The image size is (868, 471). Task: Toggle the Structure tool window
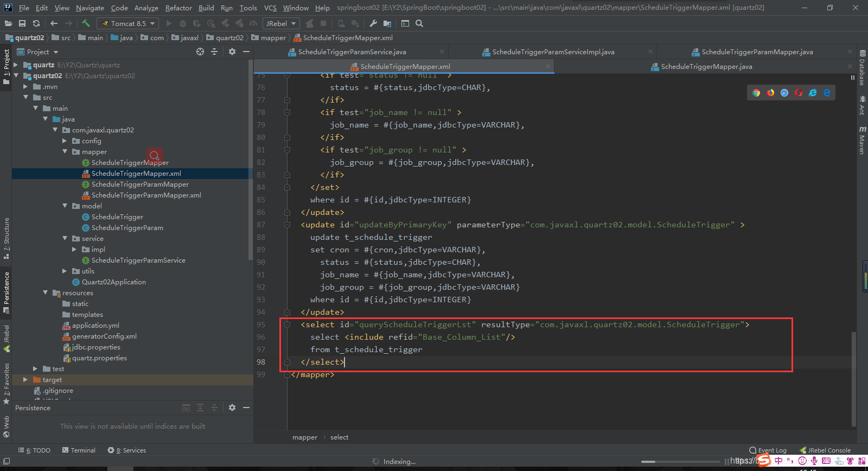[7, 238]
